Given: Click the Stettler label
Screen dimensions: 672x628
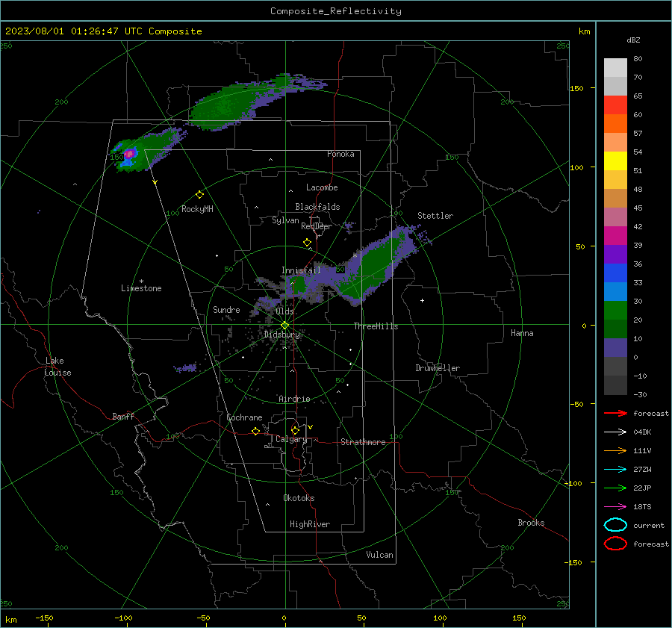Looking at the screenshot, I should [435, 216].
